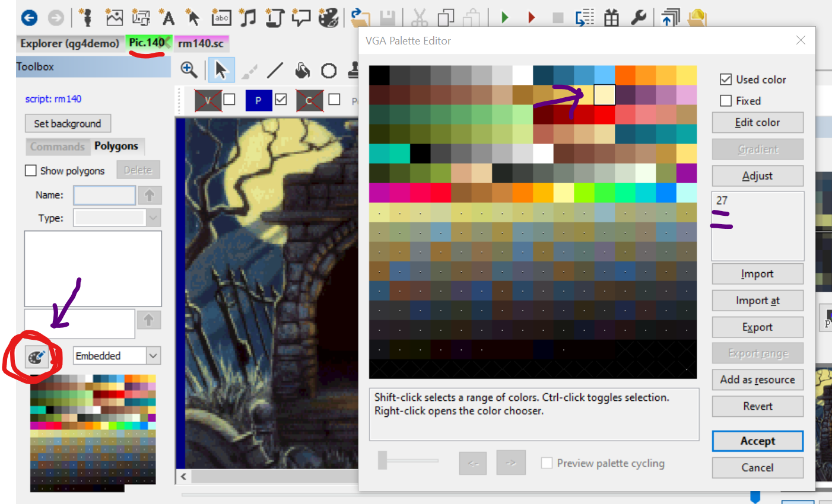Click the blue Back navigation arrow
832x504 pixels.
[29, 18]
